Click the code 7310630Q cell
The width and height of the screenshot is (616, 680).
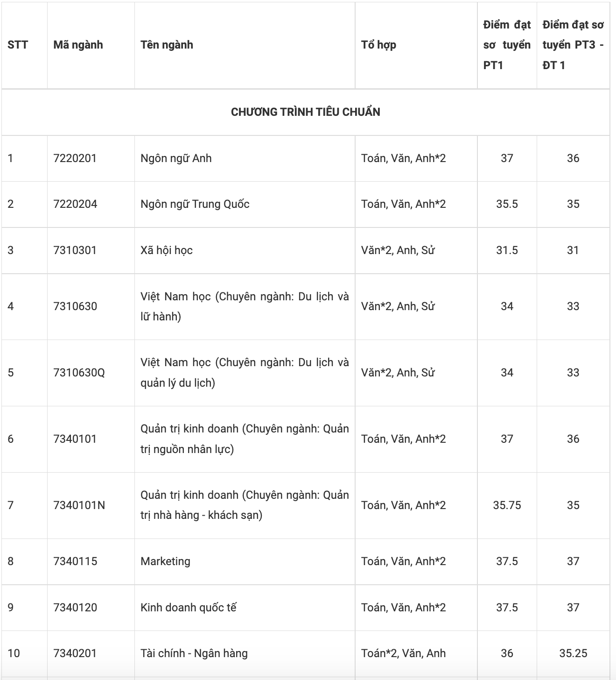tap(79, 373)
